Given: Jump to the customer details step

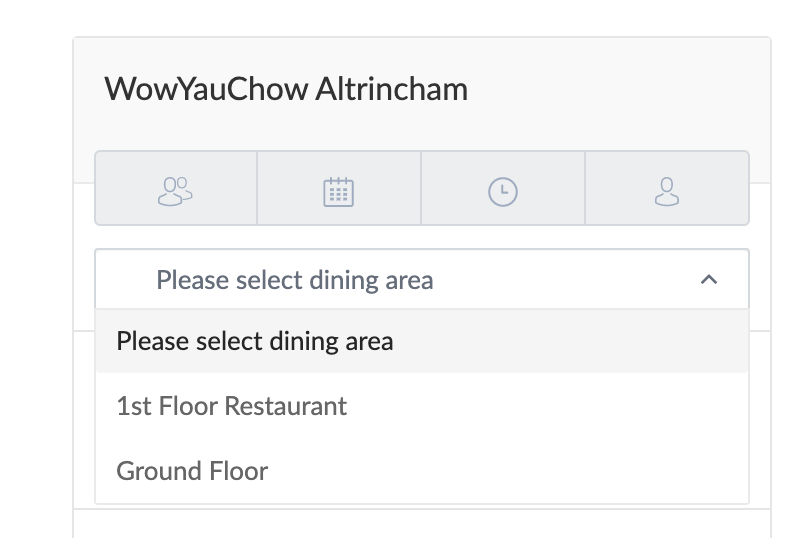Looking at the screenshot, I should pos(667,188).
